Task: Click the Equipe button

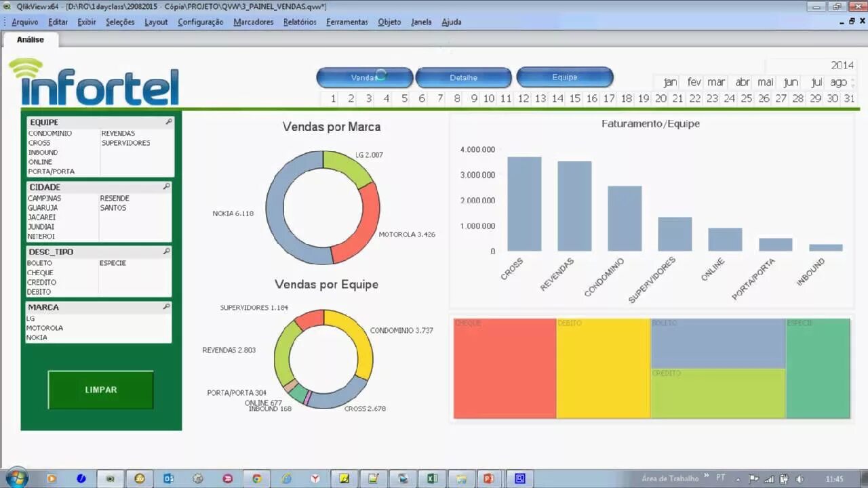Action: click(565, 77)
